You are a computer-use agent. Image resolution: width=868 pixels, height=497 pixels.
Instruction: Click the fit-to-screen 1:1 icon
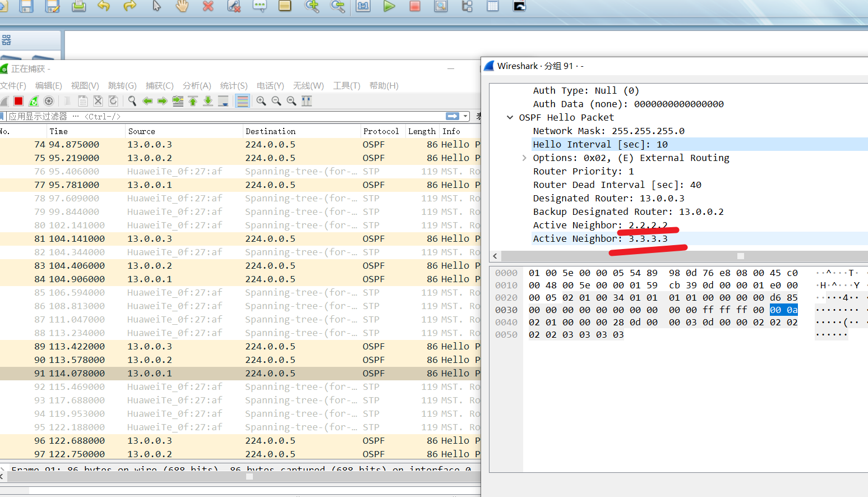pos(363,6)
